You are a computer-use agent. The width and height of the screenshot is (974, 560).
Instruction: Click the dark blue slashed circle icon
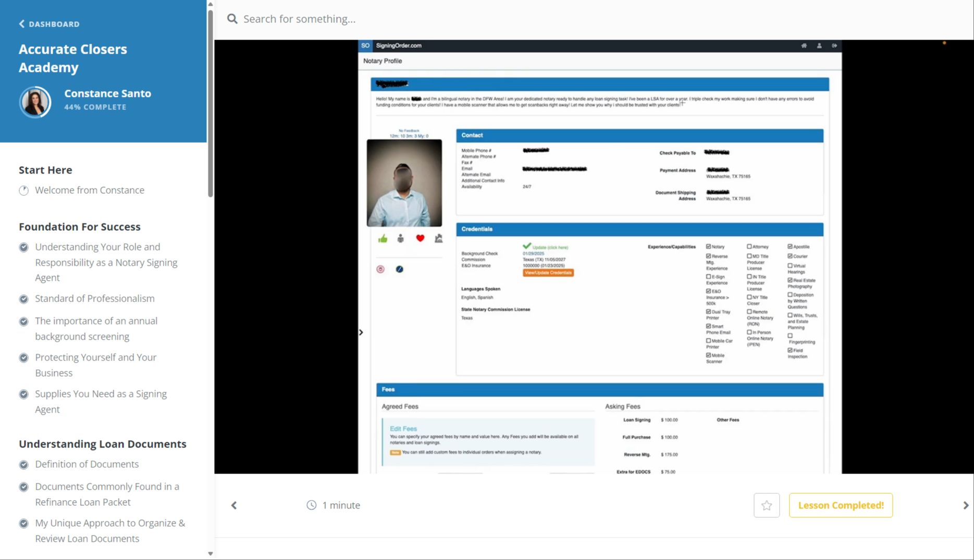399,269
